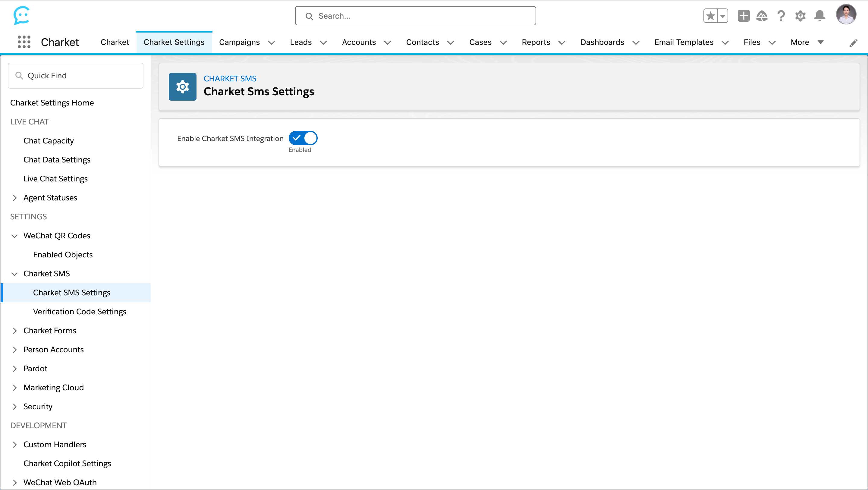
Task: Open the App Launcher grid icon
Action: (x=24, y=42)
